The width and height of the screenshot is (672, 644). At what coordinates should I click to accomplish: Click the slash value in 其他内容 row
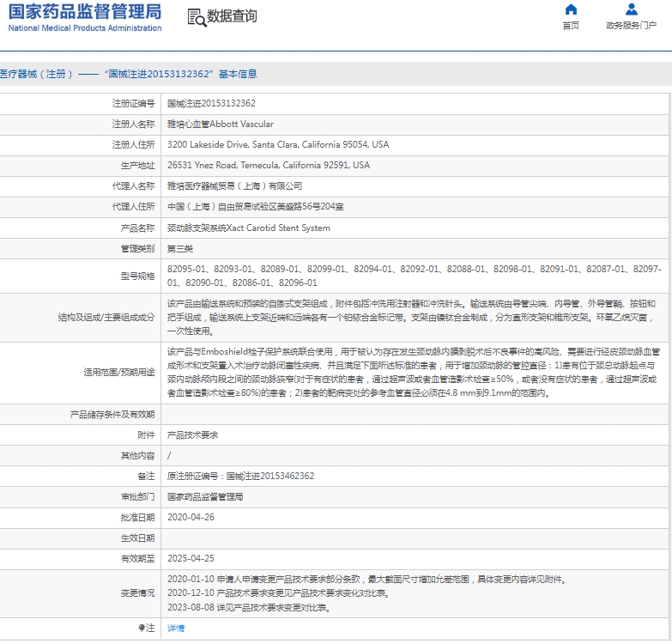tap(169, 456)
